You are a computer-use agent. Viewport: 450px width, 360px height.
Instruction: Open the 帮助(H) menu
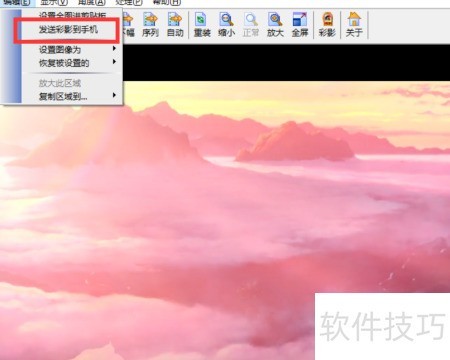tap(166, 3)
